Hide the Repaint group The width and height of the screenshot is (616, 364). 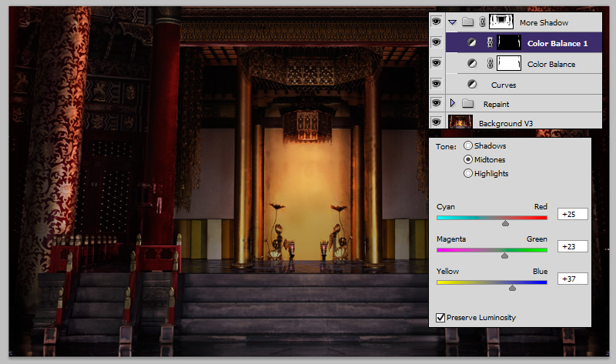pyautogui.click(x=436, y=103)
